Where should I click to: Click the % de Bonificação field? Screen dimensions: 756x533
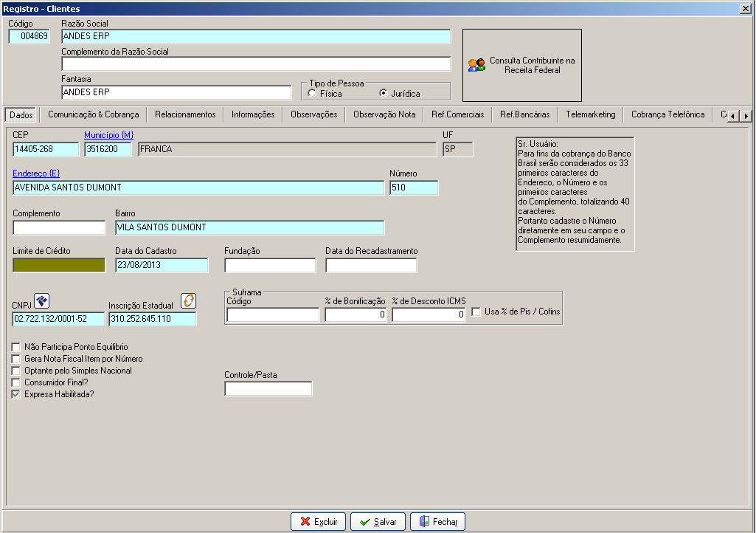click(x=356, y=314)
